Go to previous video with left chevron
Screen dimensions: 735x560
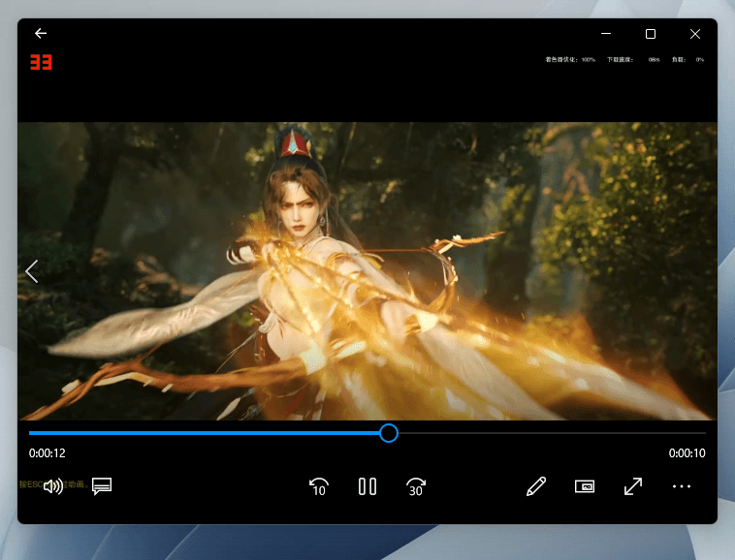tap(32, 271)
